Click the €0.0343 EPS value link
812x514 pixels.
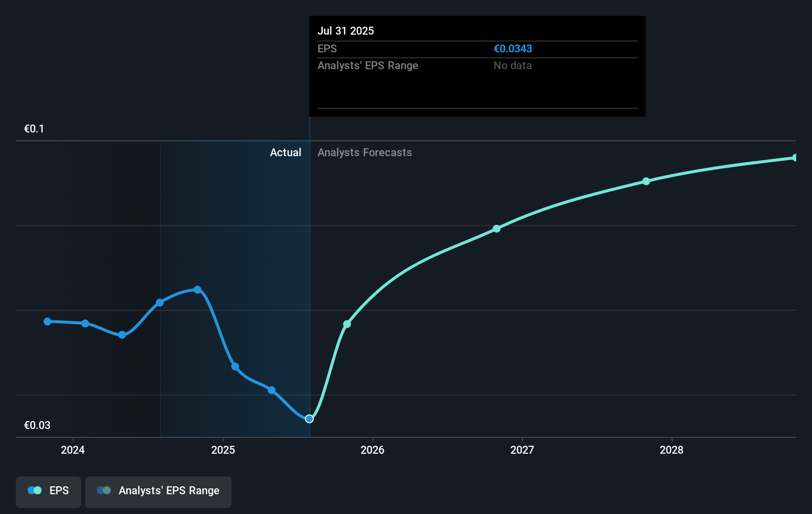[x=513, y=48]
